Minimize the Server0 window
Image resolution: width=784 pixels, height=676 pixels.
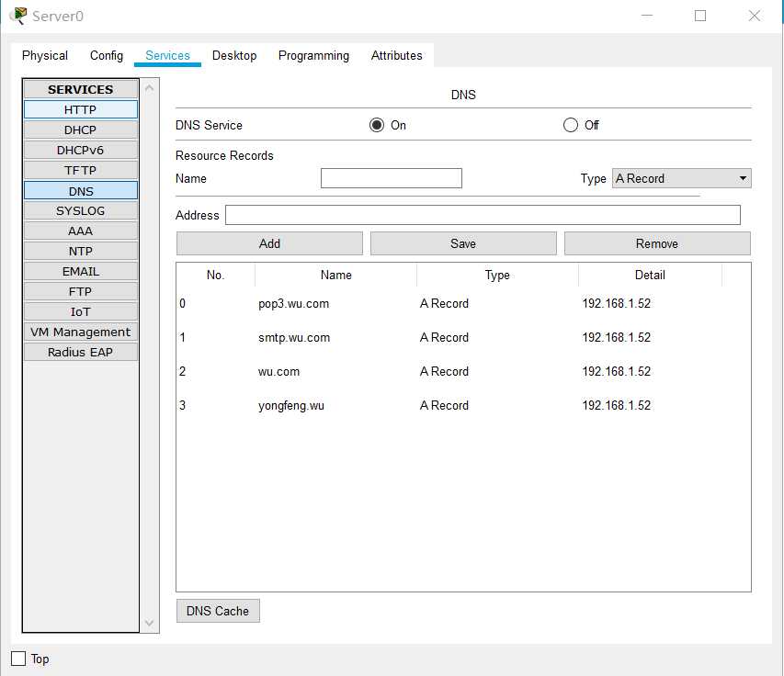pos(647,16)
